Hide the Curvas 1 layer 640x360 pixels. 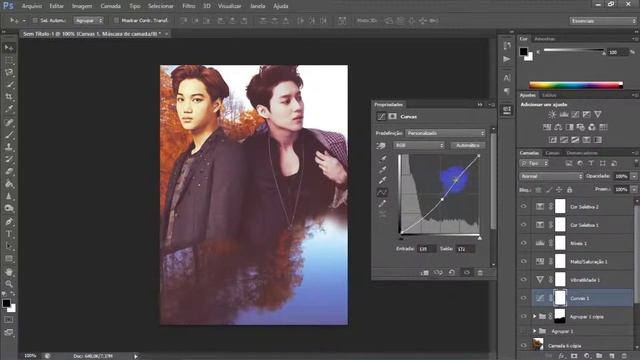coord(524,298)
